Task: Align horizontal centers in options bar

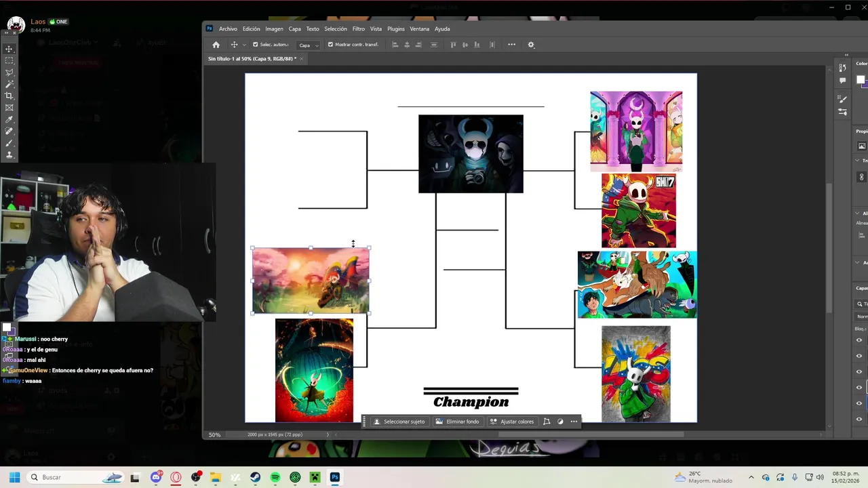Action: [407, 45]
